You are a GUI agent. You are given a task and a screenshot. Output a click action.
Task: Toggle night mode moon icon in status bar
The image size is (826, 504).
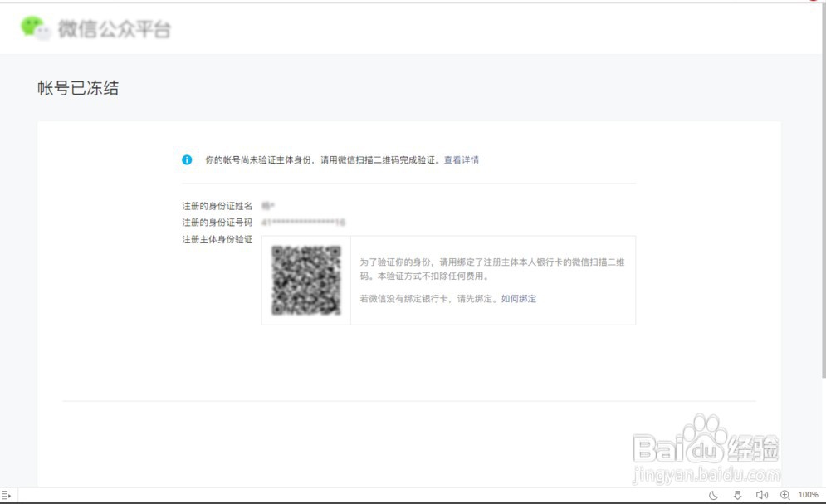point(713,495)
